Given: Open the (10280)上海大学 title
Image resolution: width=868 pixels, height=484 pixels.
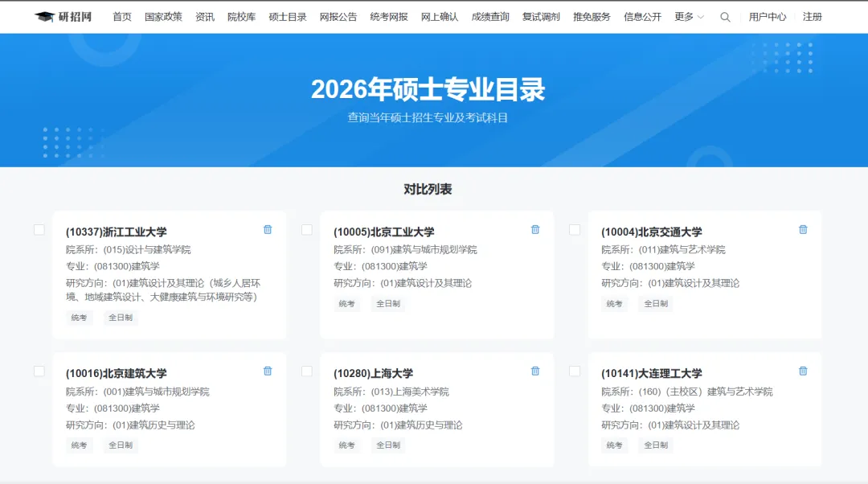Looking at the screenshot, I should coord(373,374).
